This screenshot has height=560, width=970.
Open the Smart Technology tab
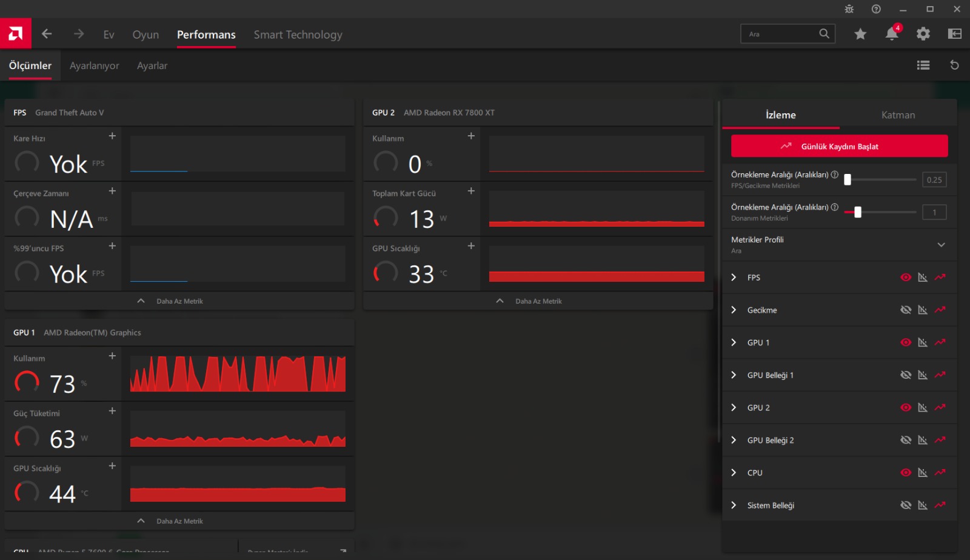[298, 35]
